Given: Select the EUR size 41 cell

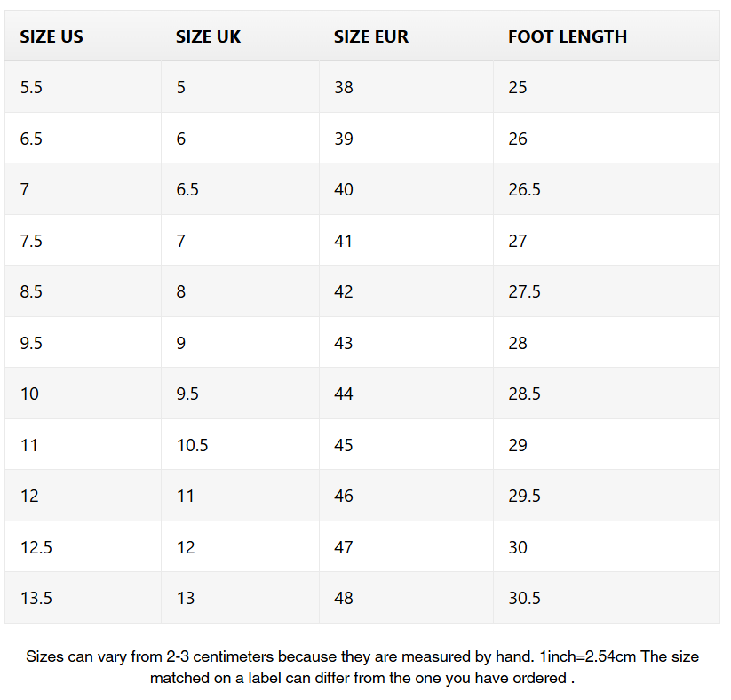Looking at the screenshot, I should [x=406, y=240].
